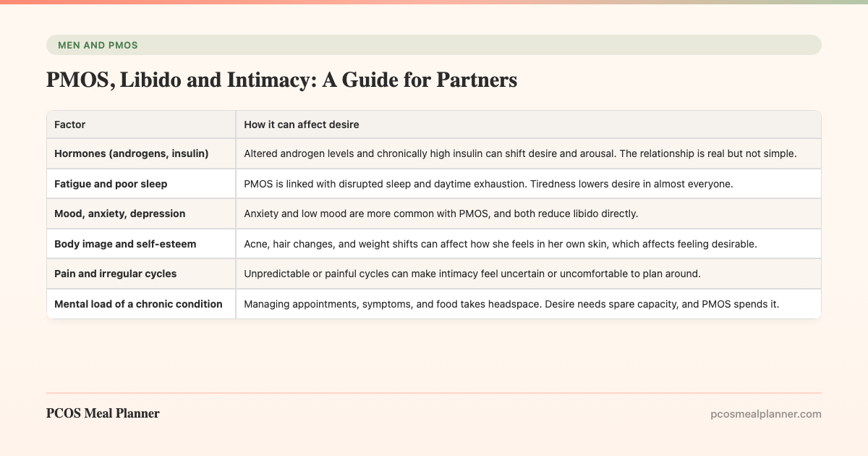The image size is (868, 456).
Task: Select the 'Pain and irregular cycles' cell
Action: pos(141,274)
